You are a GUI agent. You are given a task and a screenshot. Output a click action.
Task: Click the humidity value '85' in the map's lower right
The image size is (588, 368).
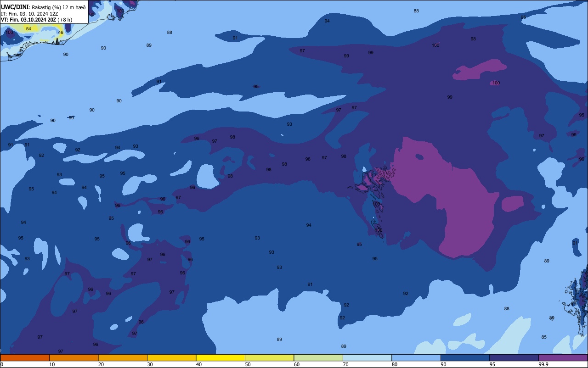coord(544,337)
